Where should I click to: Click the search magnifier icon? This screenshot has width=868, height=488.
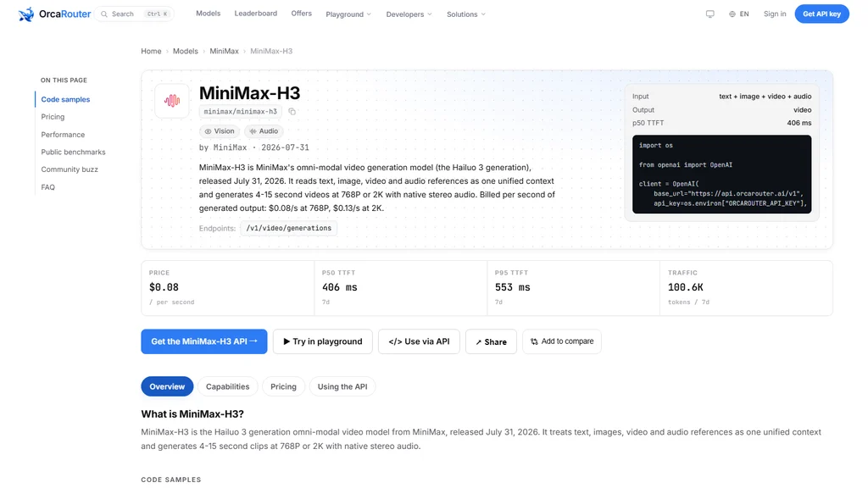pyautogui.click(x=104, y=14)
